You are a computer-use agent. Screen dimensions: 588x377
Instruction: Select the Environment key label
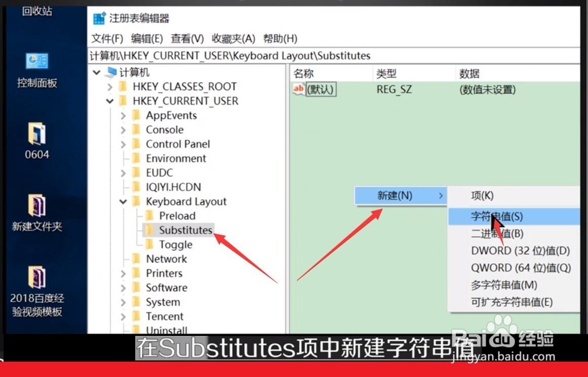(176, 159)
